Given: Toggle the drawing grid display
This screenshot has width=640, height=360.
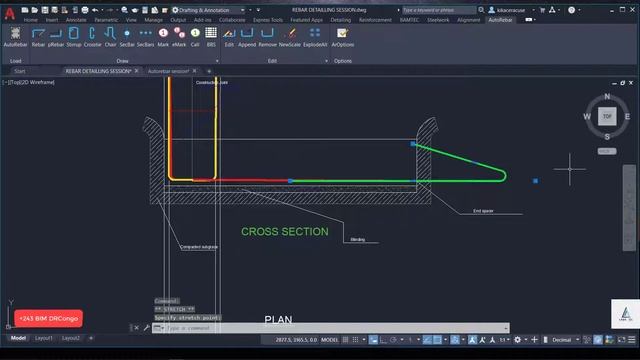Looking at the screenshot, I should pos(345,340).
